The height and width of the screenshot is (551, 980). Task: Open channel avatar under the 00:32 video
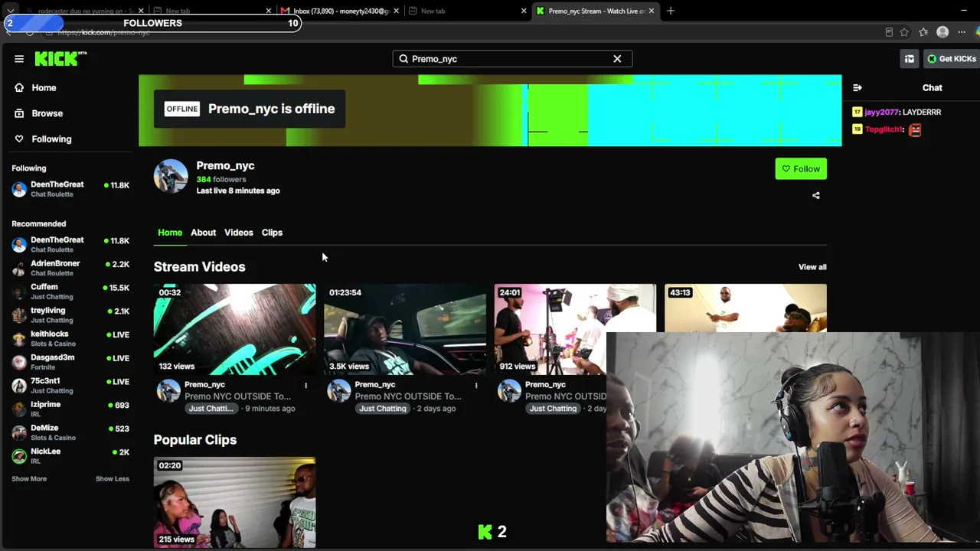pos(168,392)
